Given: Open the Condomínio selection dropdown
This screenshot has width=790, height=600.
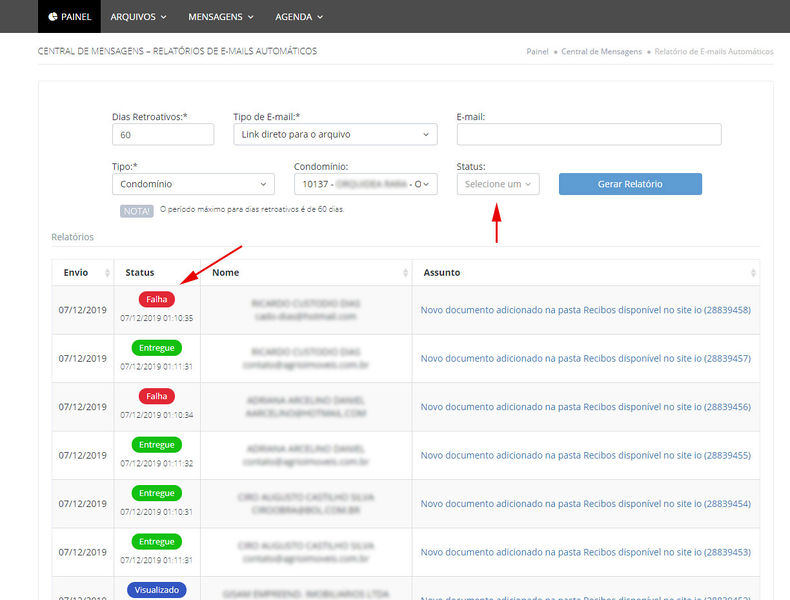Looking at the screenshot, I should tap(365, 184).
